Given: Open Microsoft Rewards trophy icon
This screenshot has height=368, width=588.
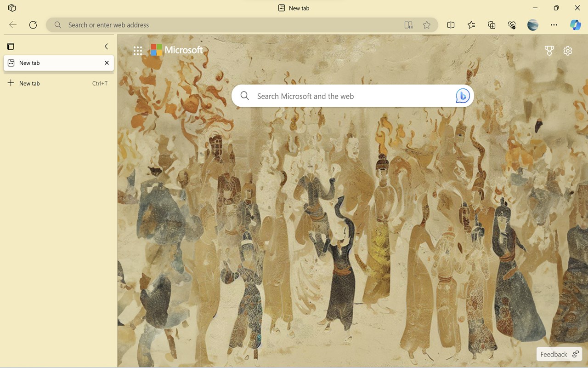Looking at the screenshot, I should point(549,51).
